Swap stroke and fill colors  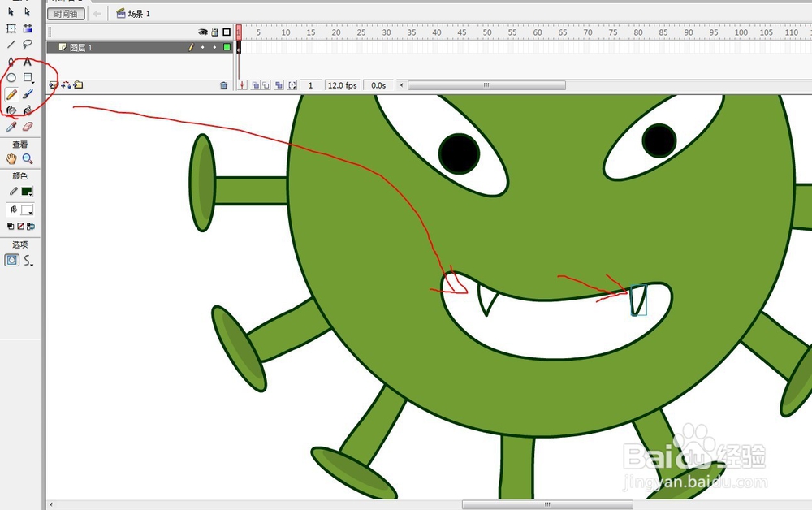pyautogui.click(x=31, y=227)
